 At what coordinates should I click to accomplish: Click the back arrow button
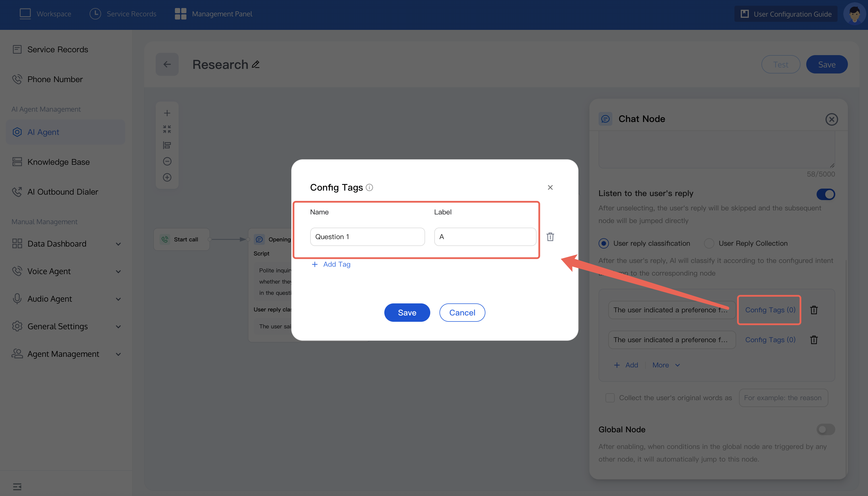[167, 64]
